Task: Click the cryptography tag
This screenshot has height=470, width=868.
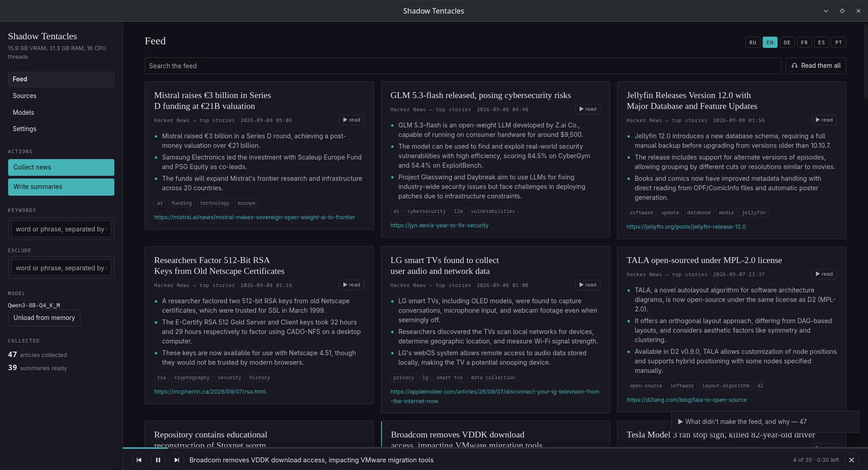Action: tap(192, 378)
